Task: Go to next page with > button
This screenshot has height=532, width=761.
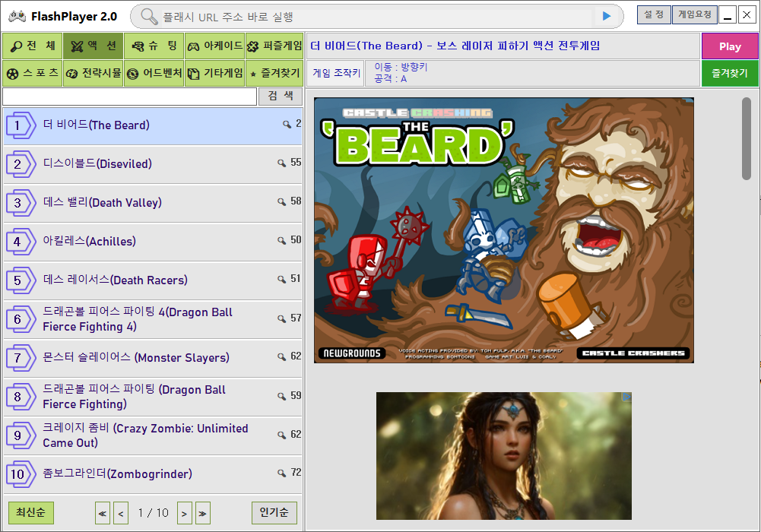Action: [x=185, y=513]
